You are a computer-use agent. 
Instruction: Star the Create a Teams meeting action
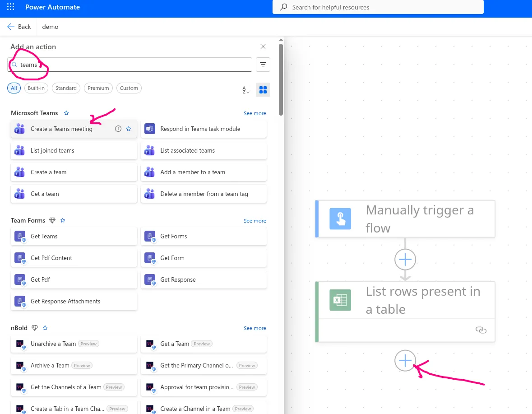point(129,129)
